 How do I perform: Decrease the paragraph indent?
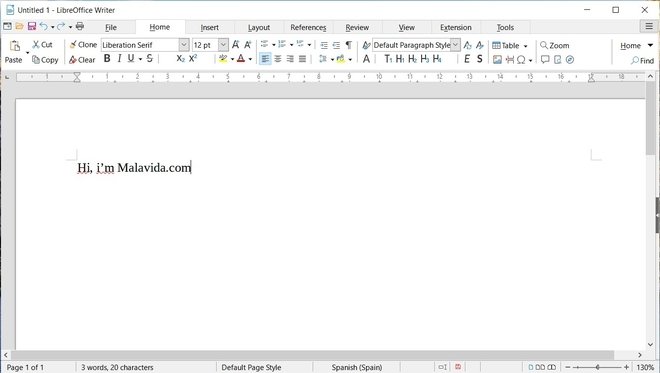pyautogui.click(x=336, y=45)
